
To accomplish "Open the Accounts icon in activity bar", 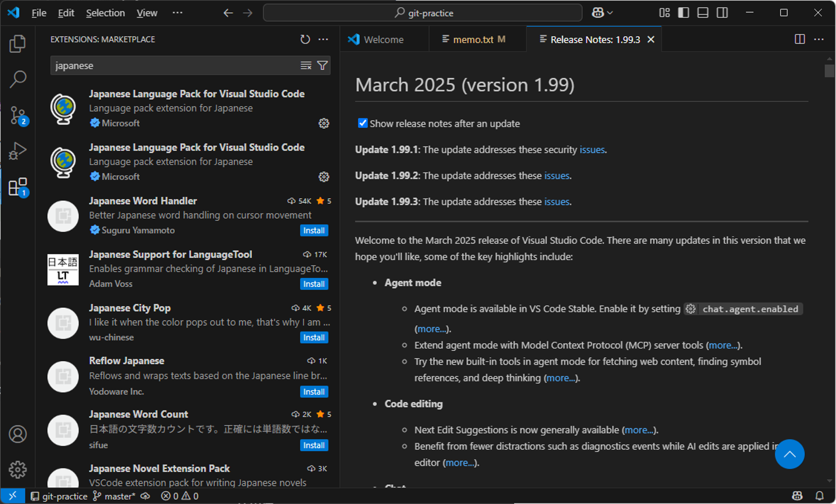I will 17,434.
